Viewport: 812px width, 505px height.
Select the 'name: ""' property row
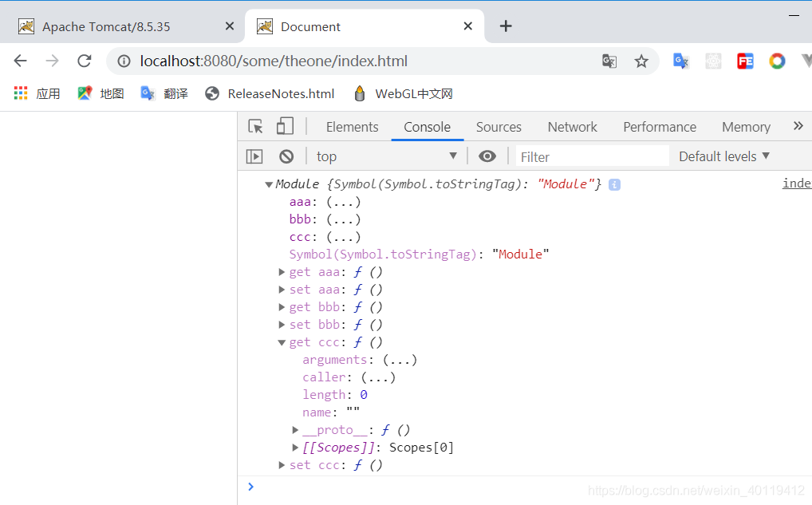331,412
